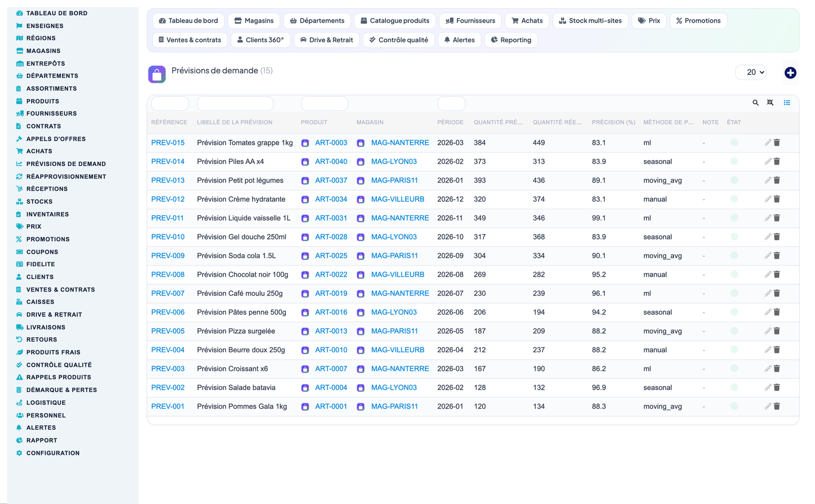Click the purple Prévisions de demande bag icon
The height and width of the screenshot is (504, 815).
point(157,74)
